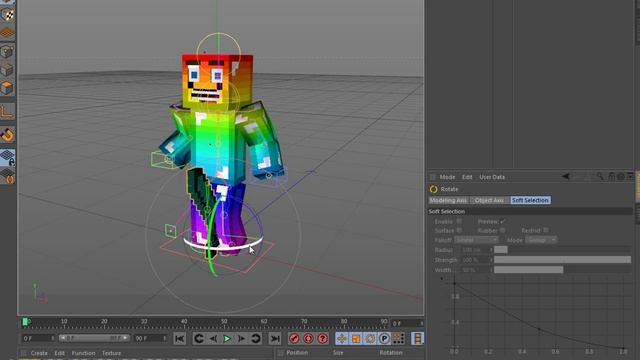
Task: Toggle Point Level Animation dotted icon
Action: [x=398, y=338]
